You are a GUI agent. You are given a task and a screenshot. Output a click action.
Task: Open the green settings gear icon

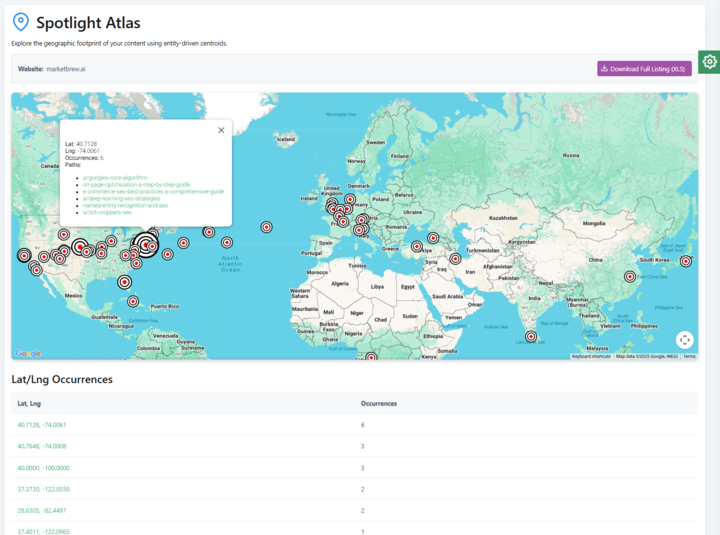[709, 62]
